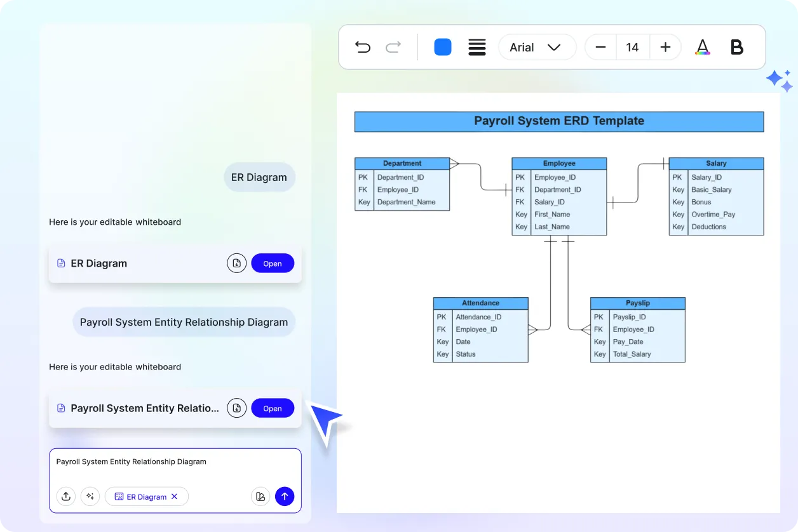Click the Payslip_ID field

(630, 317)
